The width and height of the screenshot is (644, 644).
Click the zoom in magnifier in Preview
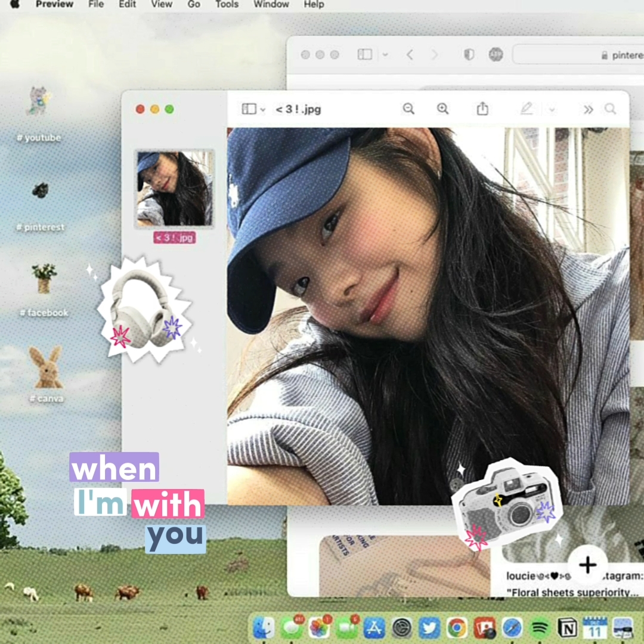pos(442,109)
